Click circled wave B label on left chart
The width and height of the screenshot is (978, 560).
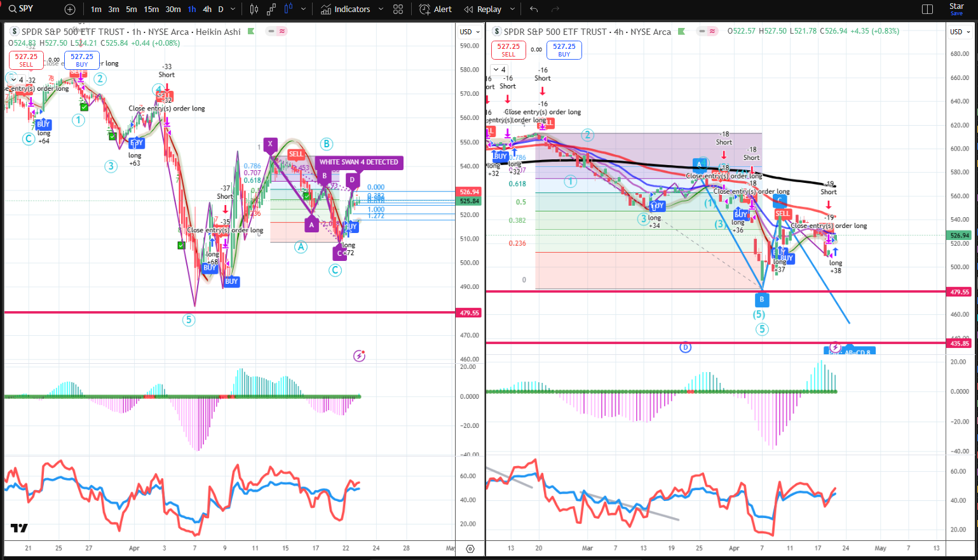(x=326, y=143)
